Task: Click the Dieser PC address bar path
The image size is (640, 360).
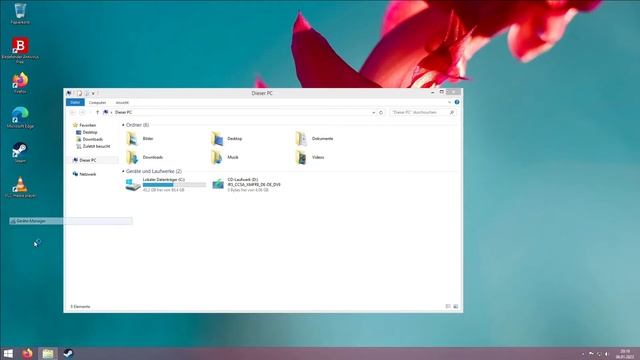Action: click(x=123, y=112)
